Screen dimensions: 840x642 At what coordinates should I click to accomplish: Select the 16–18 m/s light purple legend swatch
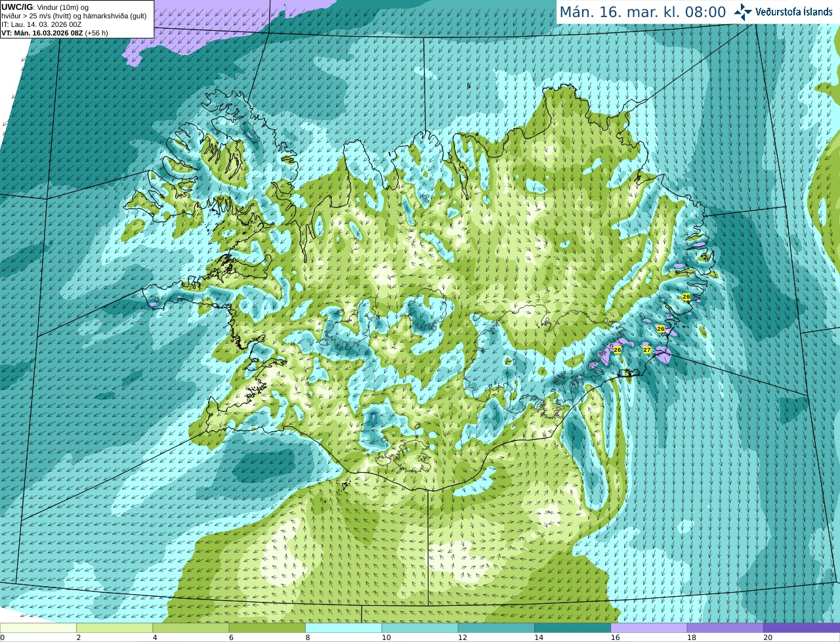click(649, 628)
